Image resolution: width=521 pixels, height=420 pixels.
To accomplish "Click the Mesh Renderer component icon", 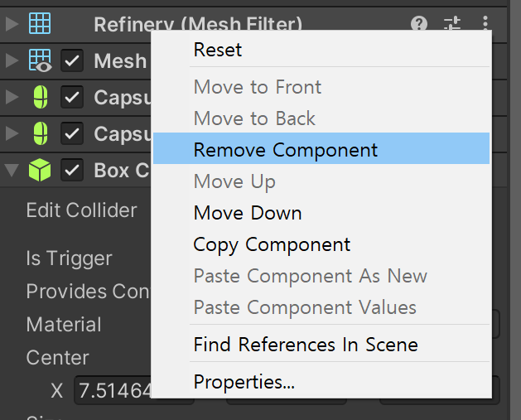I will pos(40,60).
